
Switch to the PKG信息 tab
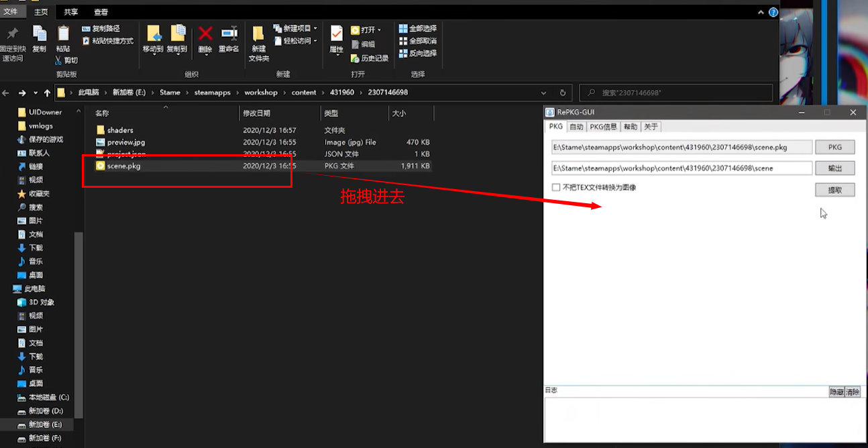[603, 127]
